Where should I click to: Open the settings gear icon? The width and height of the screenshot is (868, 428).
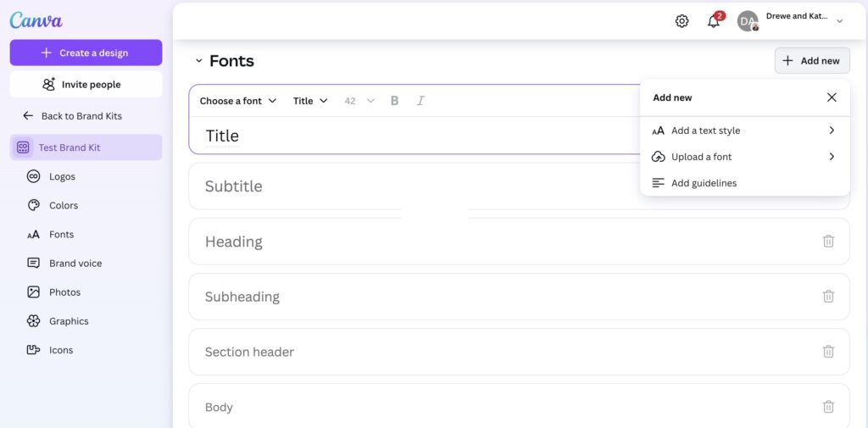682,21
